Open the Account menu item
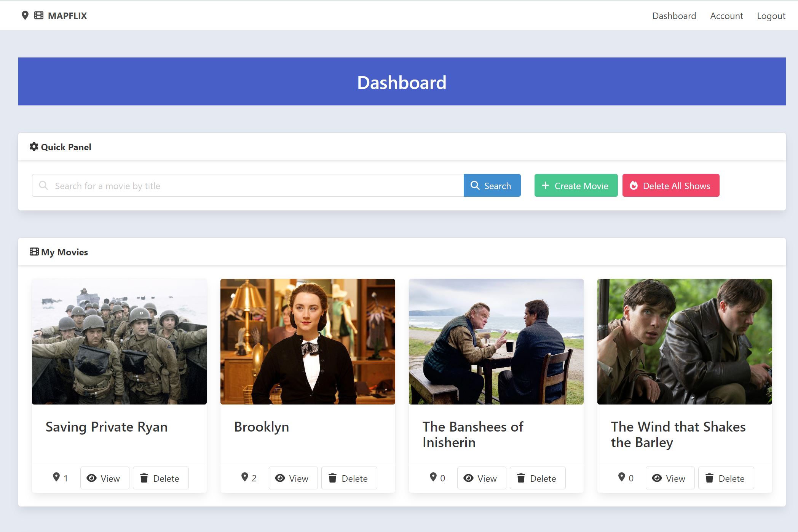The height and width of the screenshot is (532, 798). tap(726, 16)
